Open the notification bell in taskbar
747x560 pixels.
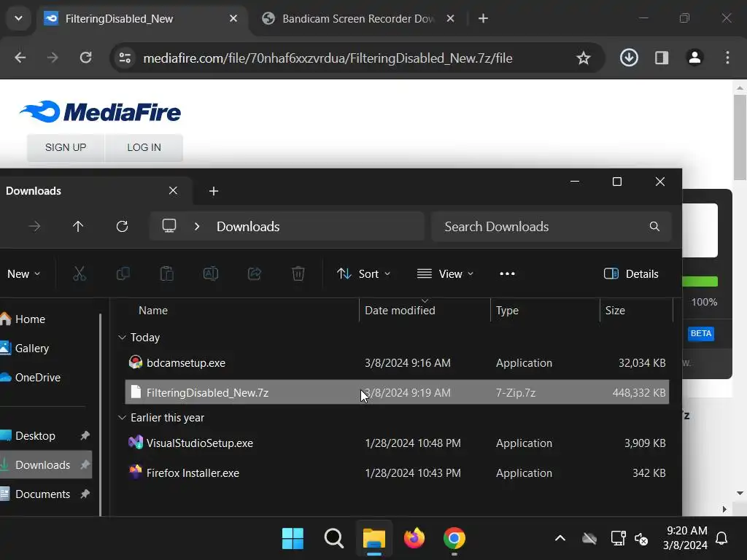tap(721, 539)
